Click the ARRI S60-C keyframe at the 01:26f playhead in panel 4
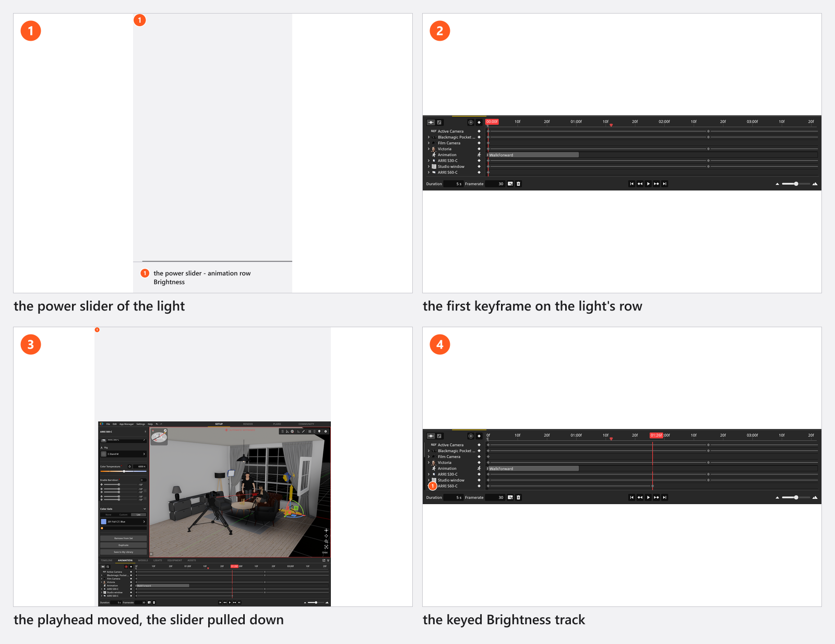The height and width of the screenshot is (644, 835). (652, 486)
